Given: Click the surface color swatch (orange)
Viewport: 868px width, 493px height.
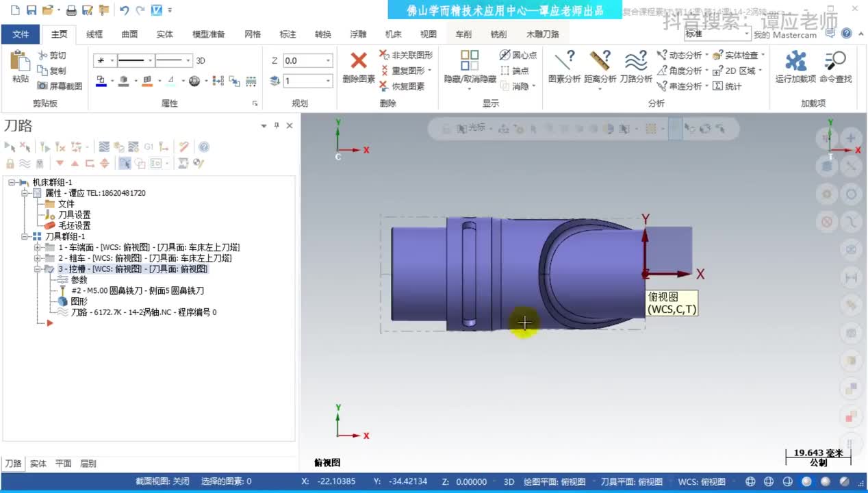Looking at the screenshot, I should [x=146, y=81].
